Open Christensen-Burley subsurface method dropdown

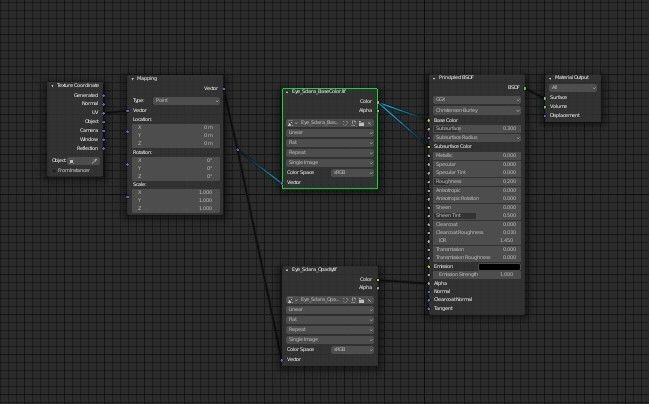pos(477,111)
